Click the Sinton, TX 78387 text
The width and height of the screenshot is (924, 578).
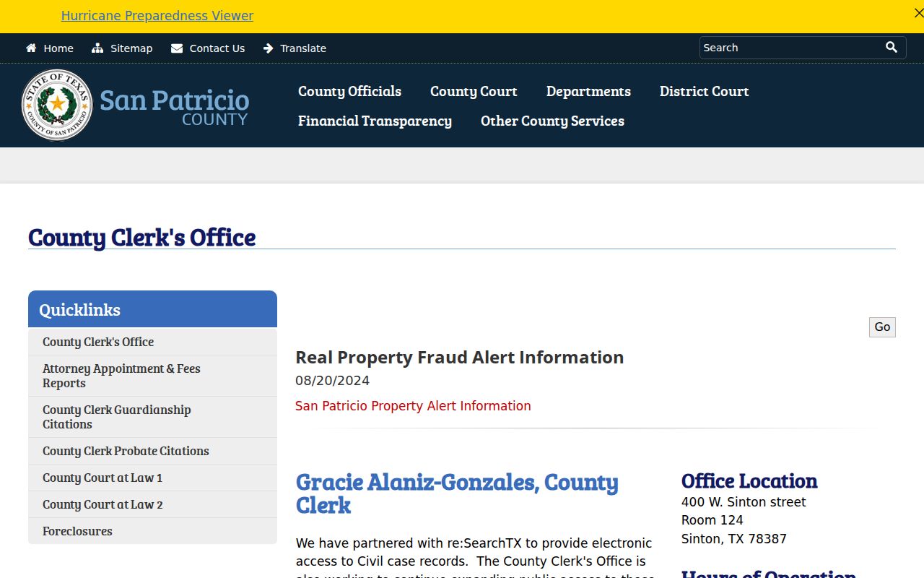coord(734,539)
